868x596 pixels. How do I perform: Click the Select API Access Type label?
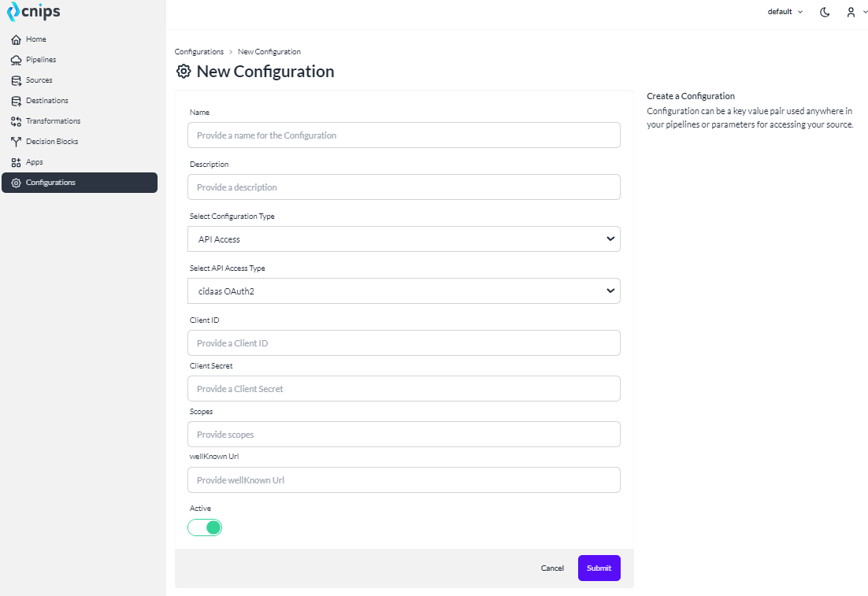[x=228, y=268]
